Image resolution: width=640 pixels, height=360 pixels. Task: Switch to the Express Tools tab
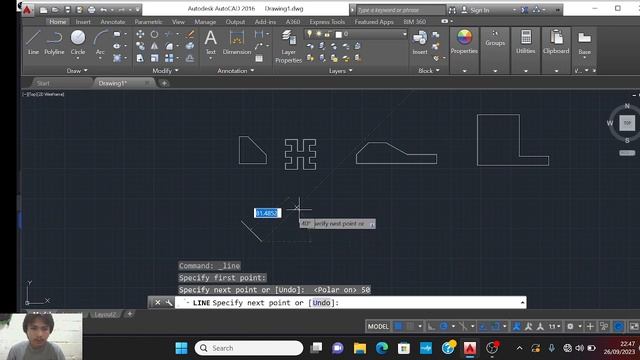coord(327,22)
